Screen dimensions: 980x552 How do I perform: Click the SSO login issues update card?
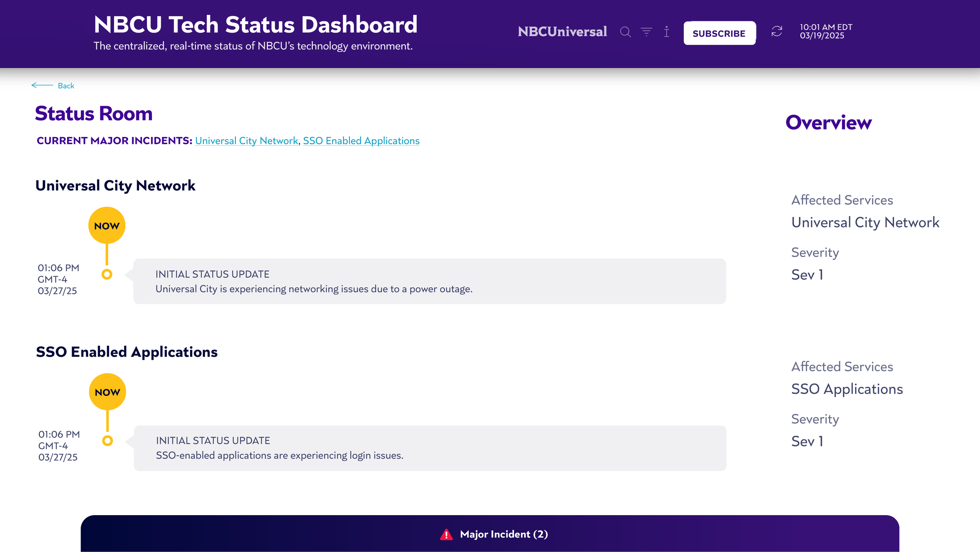coord(430,448)
